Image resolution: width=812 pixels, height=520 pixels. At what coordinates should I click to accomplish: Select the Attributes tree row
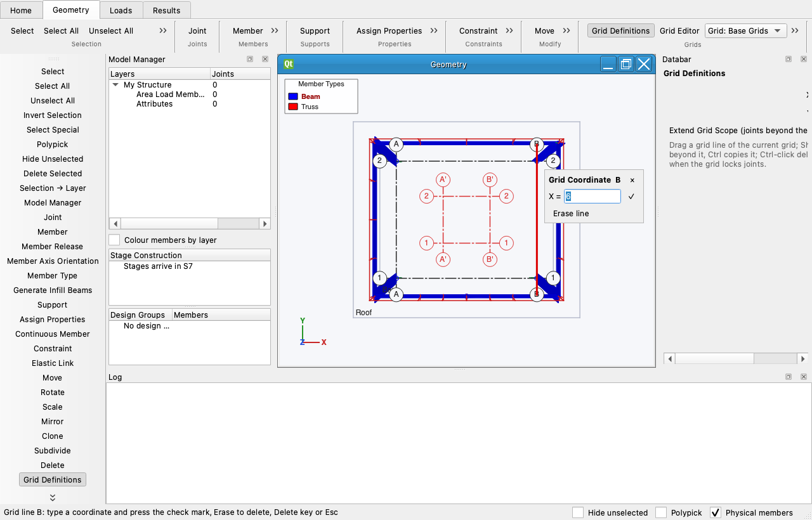point(190,104)
